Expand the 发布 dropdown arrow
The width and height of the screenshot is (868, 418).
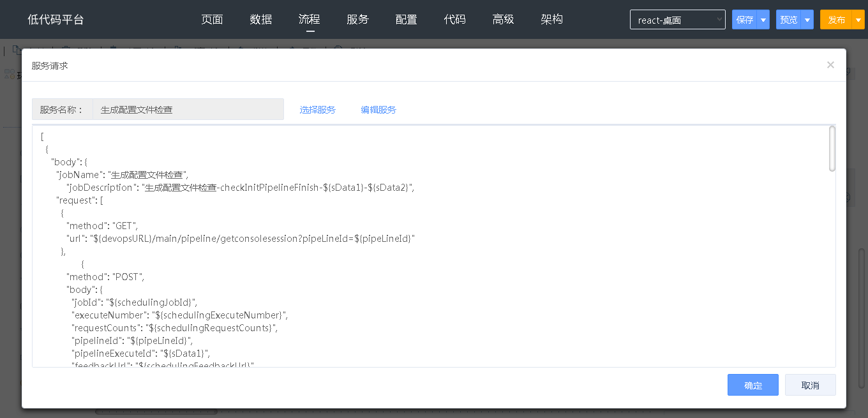coord(858,20)
